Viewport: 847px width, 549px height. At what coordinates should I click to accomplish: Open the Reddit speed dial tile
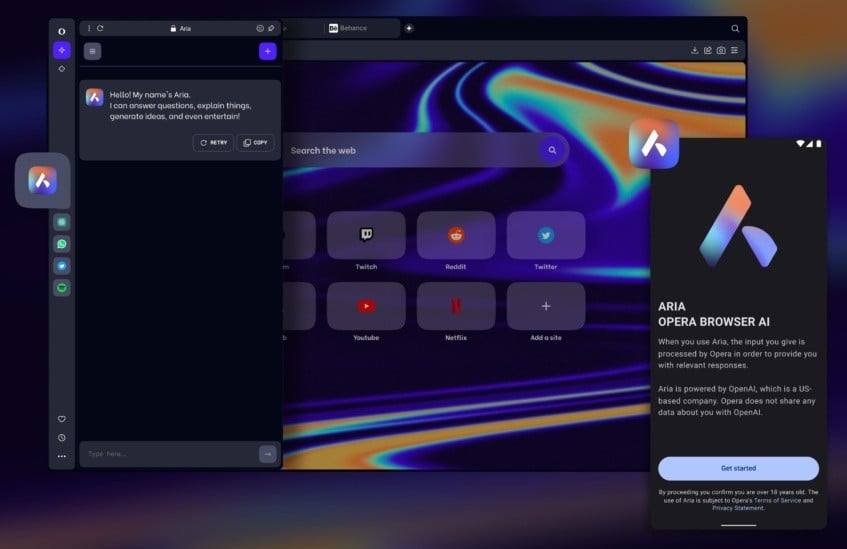pyautogui.click(x=456, y=236)
